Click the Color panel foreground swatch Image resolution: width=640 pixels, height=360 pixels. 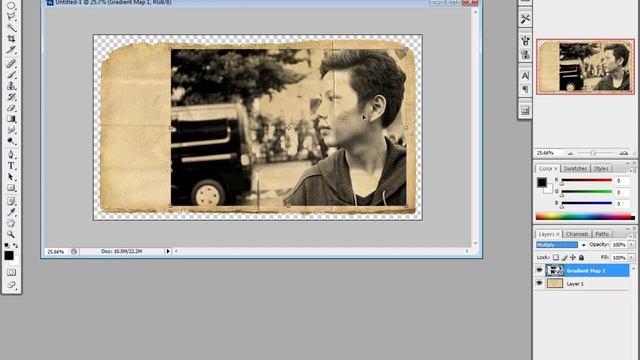(542, 182)
